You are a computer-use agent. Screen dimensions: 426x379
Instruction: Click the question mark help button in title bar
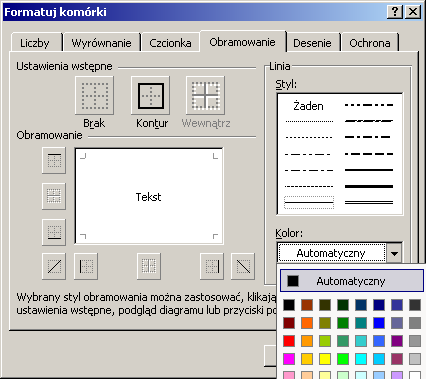click(395, 12)
